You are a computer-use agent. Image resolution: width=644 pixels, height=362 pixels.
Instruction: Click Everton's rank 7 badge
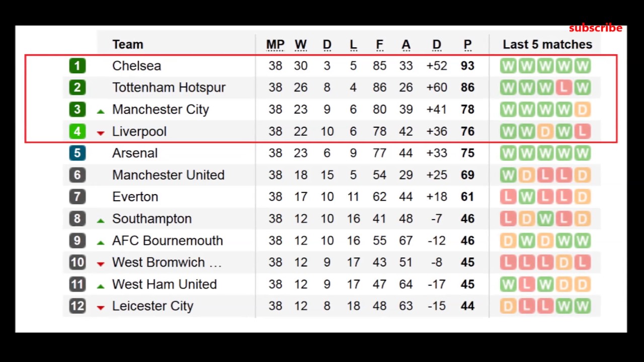77,197
